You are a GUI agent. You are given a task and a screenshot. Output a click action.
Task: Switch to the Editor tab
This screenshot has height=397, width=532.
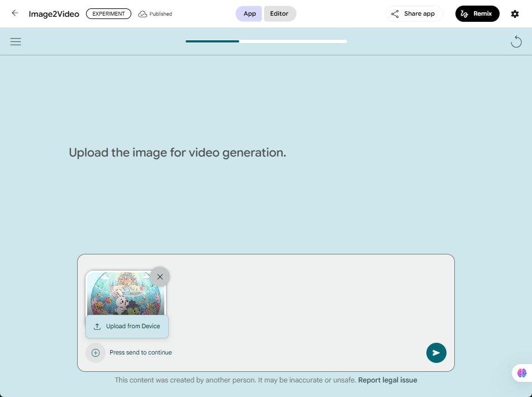(279, 13)
